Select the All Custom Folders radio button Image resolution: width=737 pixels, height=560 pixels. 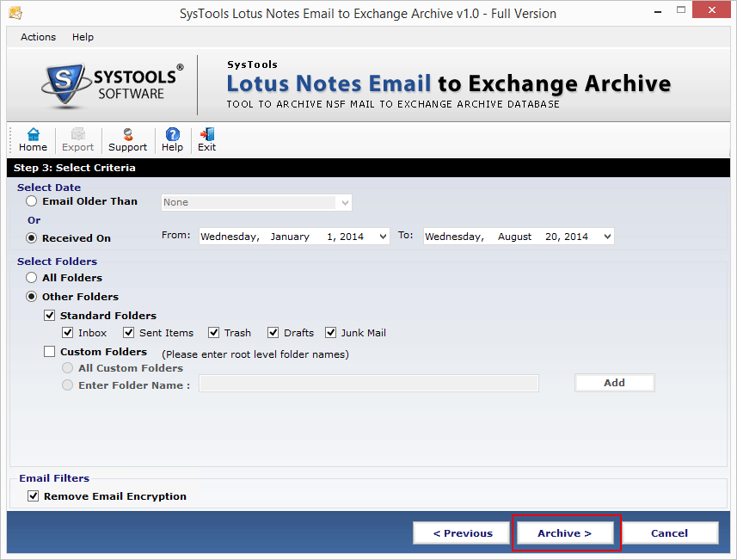tap(68, 367)
